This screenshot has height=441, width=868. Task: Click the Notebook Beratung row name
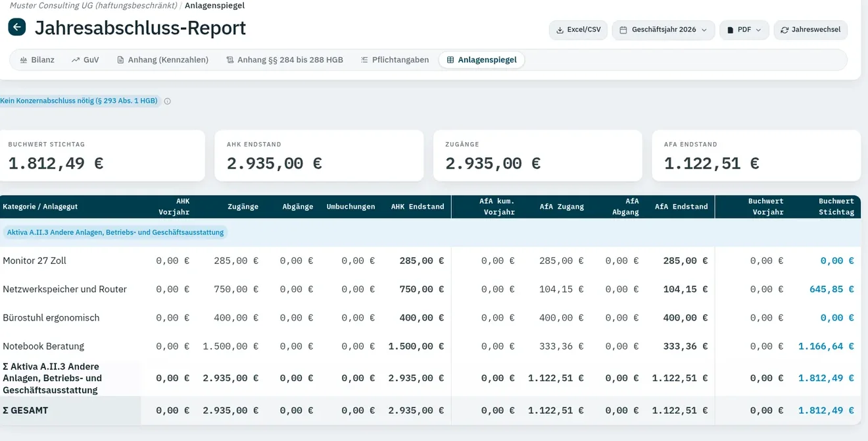pos(43,346)
